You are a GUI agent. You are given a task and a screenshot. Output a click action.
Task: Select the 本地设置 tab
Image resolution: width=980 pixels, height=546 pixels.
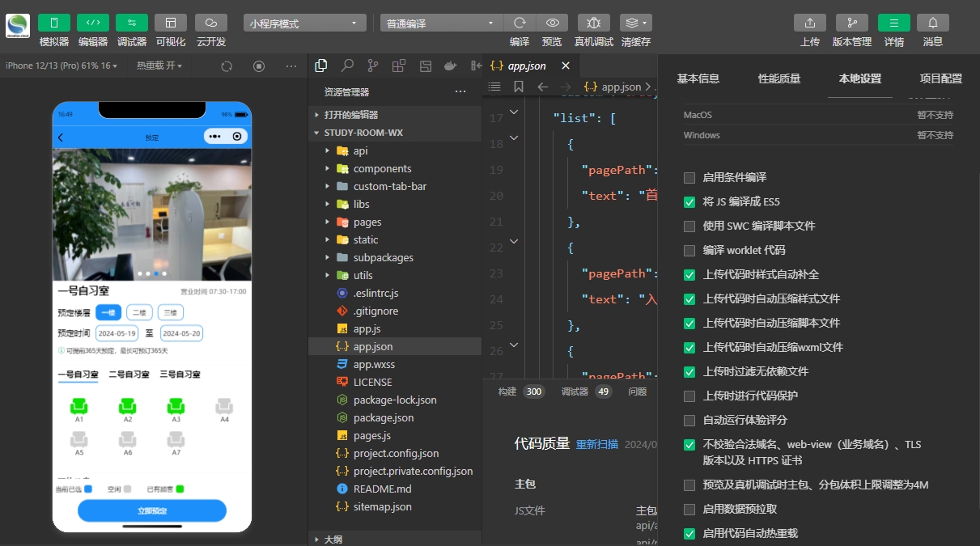[x=860, y=78]
